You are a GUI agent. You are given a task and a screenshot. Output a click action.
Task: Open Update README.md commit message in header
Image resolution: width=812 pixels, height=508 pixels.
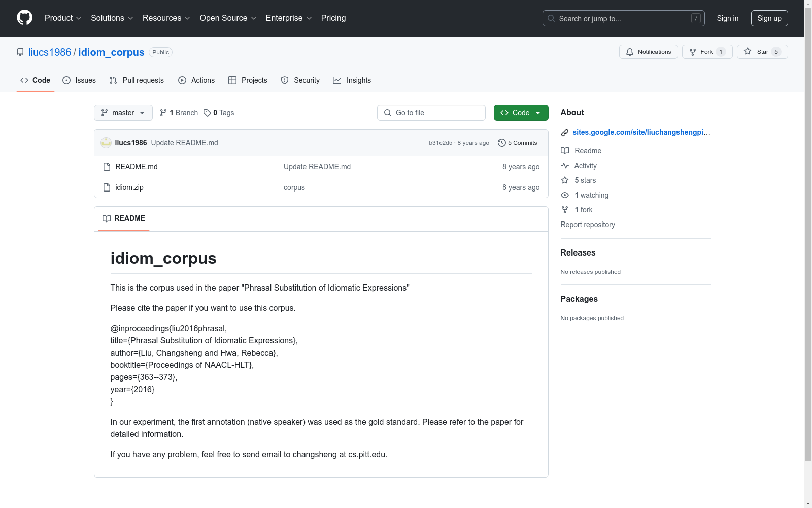[184, 143]
